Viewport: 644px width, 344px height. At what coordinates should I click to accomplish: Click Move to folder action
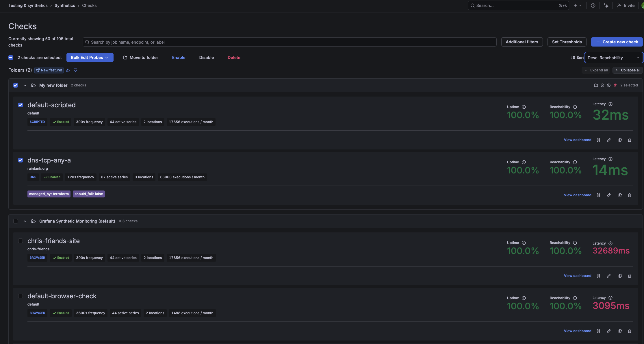(140, 58)
